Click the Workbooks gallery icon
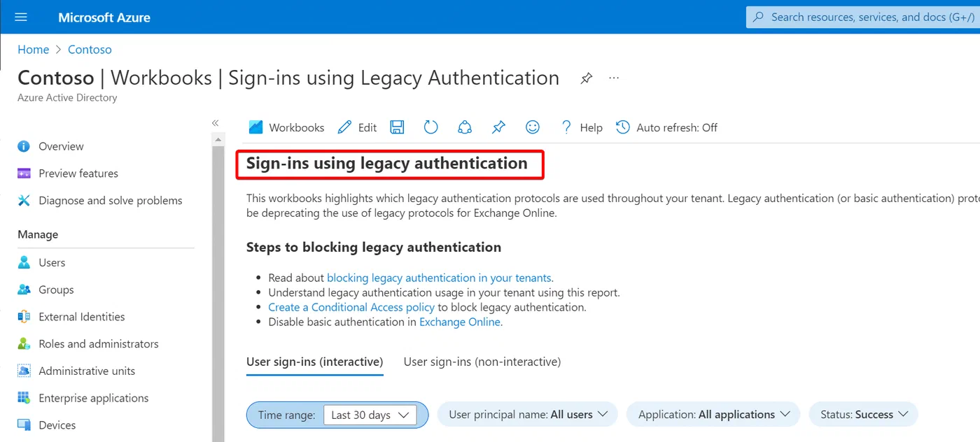The height and width of the screenshot is (442, 980). pyautogui.click(x=256, y=127)
